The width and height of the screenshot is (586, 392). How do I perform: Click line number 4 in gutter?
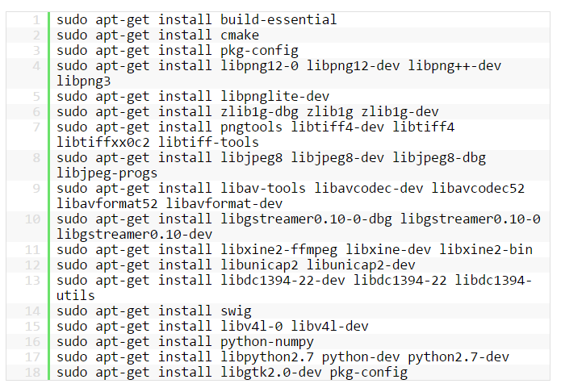point(37,65)
